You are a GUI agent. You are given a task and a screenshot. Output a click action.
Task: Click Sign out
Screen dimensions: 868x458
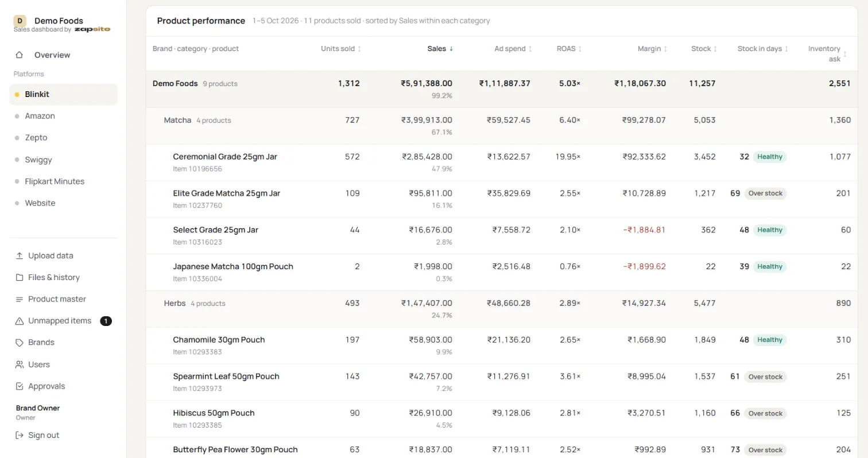click(x=63, y=435)
